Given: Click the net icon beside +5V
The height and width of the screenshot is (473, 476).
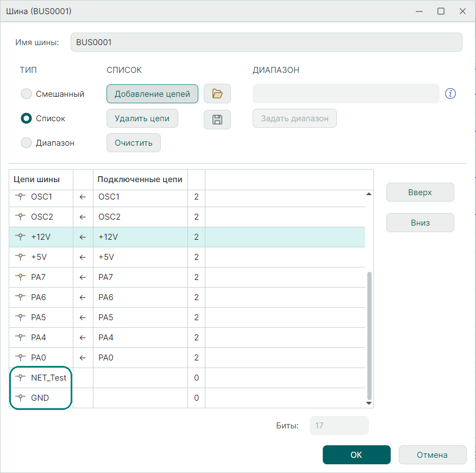Looking at the screenshot, I should [21, 257].
